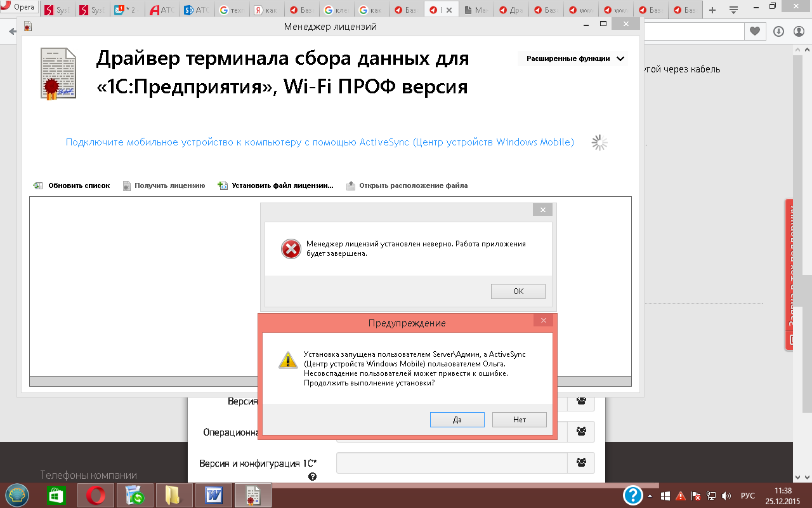
Task: Click the red warning tray icon
Action: point(681,495)
